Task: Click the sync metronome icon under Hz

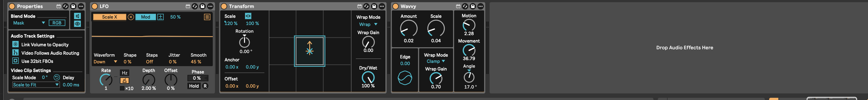Action: click(124, 80)
